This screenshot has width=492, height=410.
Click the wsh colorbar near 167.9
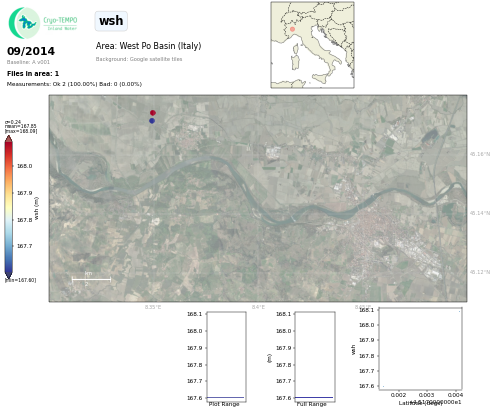(x=9, y=193)
